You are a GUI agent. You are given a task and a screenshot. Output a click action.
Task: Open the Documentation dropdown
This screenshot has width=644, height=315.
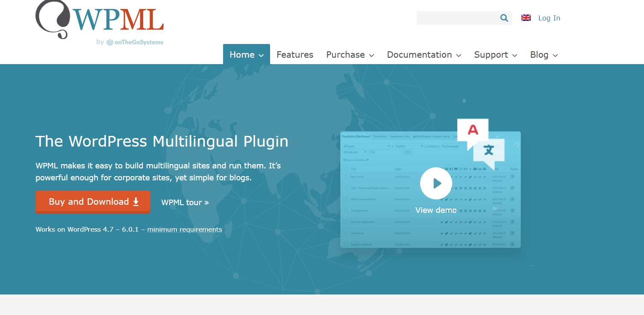coord(423,55)
